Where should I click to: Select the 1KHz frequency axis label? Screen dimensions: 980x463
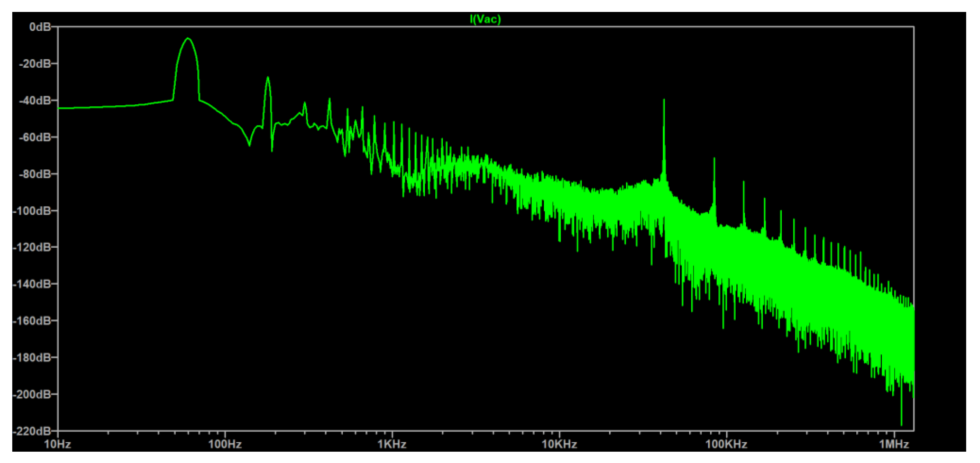[x=392, y=444]
